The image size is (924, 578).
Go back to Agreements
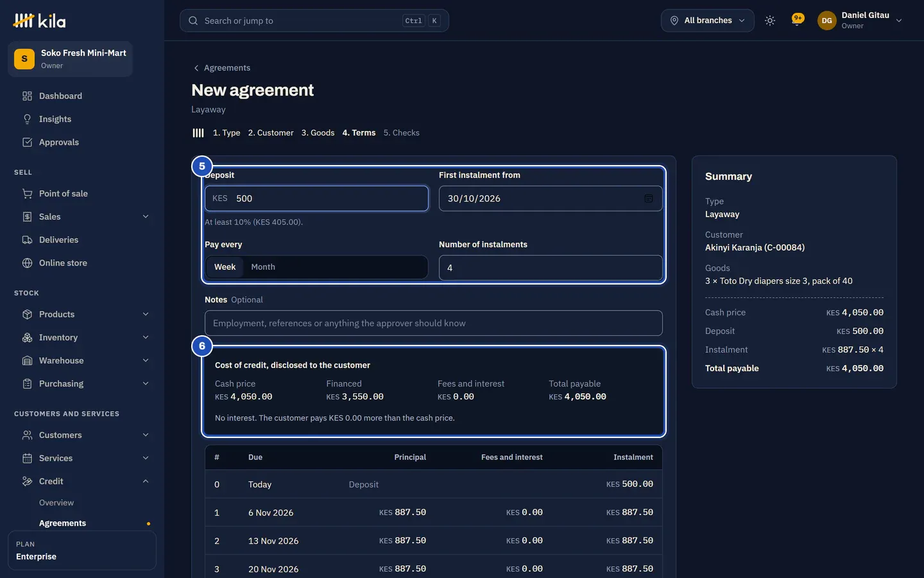coord(222,68)
